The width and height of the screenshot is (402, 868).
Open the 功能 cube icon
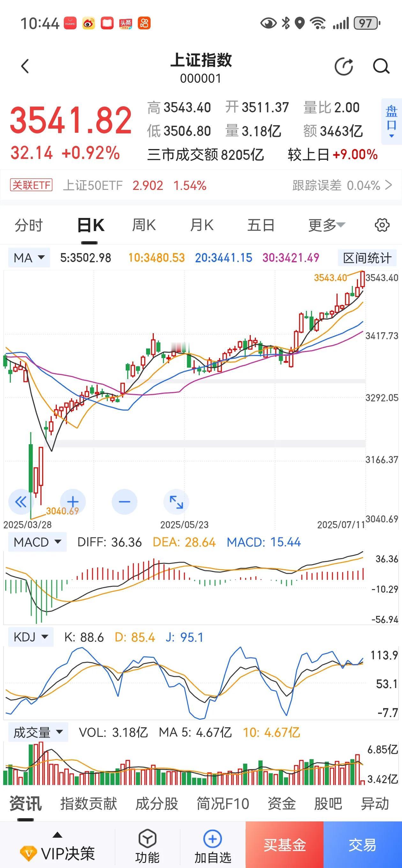(147, 839)
